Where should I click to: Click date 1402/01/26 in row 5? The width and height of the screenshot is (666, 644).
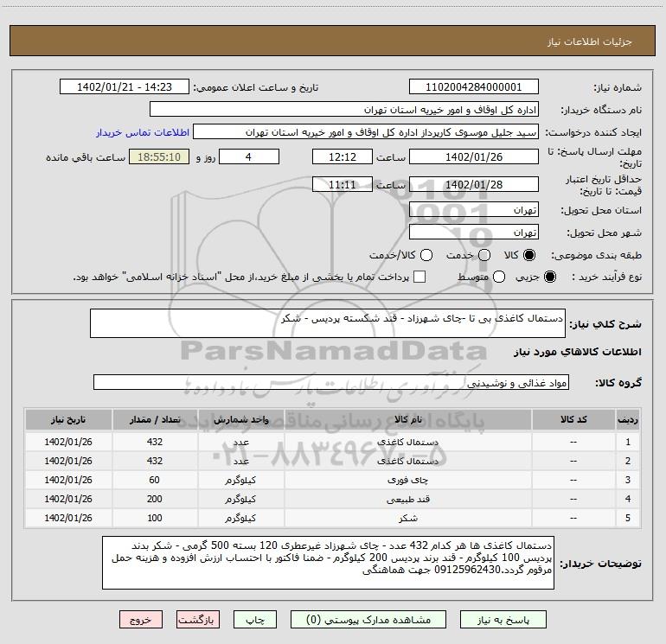(68, 518)
